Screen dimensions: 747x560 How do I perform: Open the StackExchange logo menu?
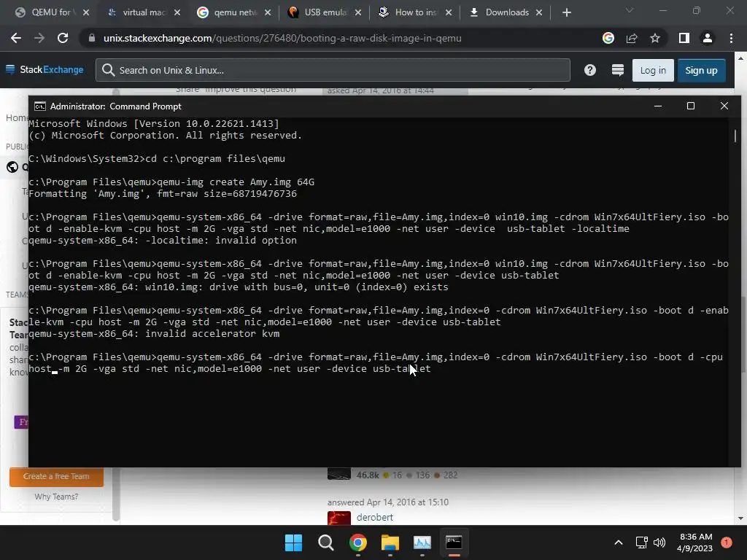click(x=44, y=69)
